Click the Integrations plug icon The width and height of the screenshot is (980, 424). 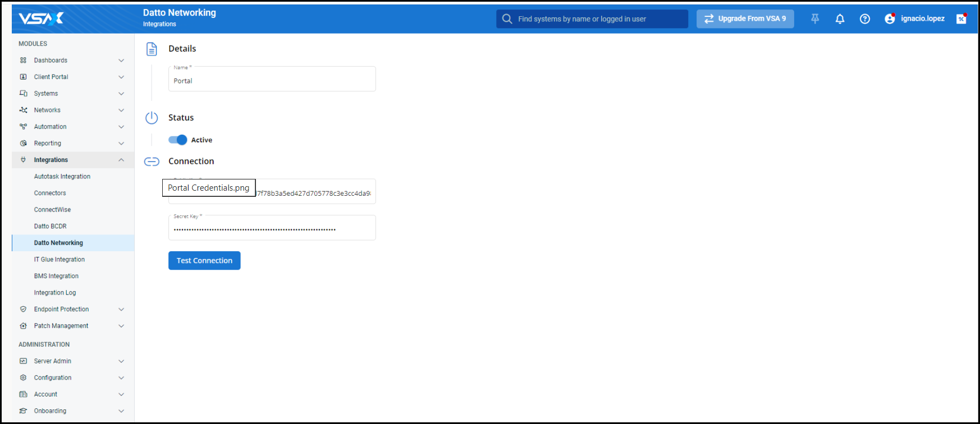[x=23, y=160]
